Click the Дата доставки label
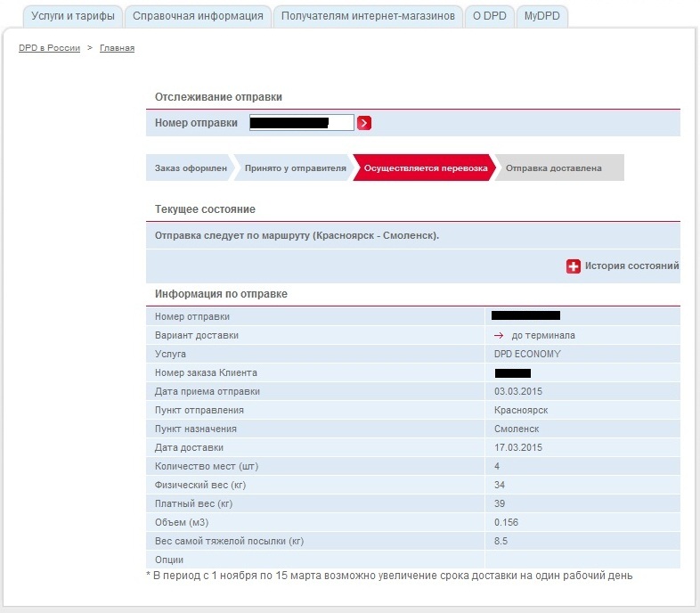This screenshot has width=700, height=613. [x=189, y=447]
